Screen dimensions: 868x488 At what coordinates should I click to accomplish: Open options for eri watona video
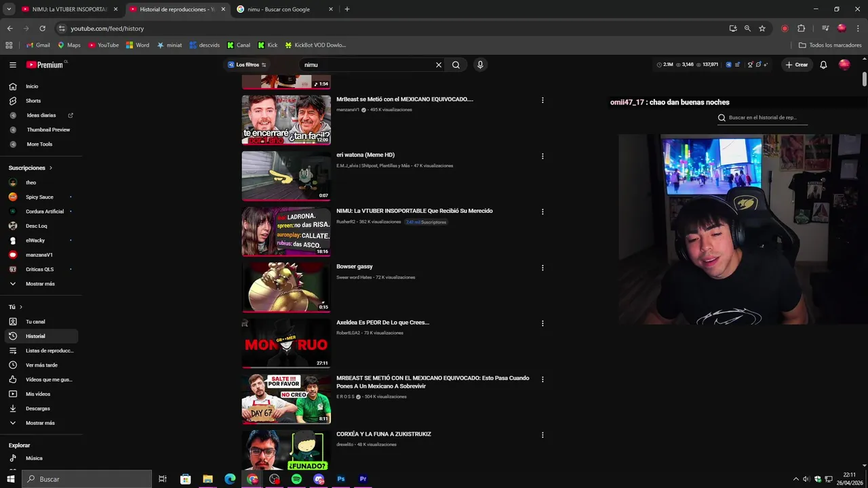click(542, 156)
